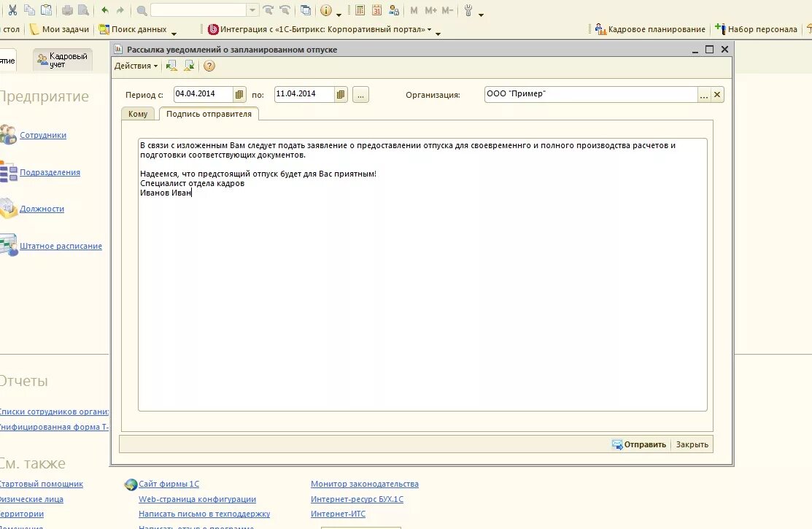Open the Действия menu
The width and height of the screenshot is (812, 529).
[136, 66]
